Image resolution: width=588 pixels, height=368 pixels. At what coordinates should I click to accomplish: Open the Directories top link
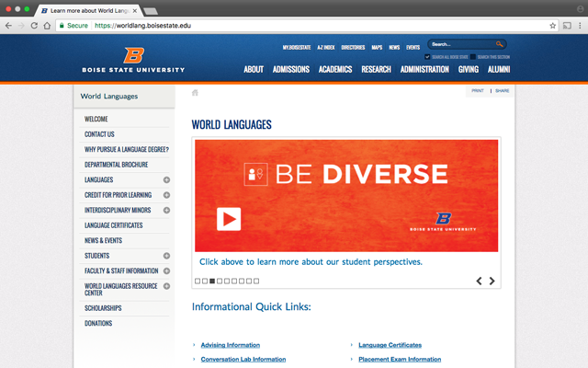[353, 47]
